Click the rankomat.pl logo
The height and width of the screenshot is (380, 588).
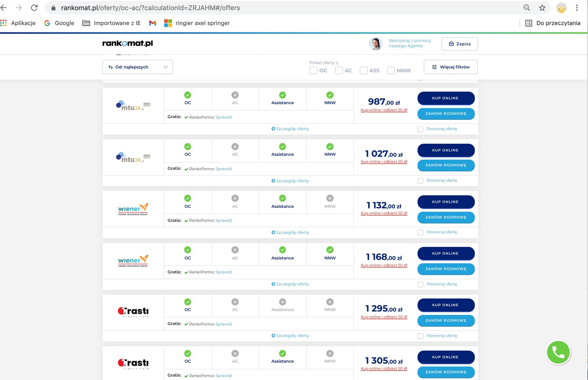(128, 44)
